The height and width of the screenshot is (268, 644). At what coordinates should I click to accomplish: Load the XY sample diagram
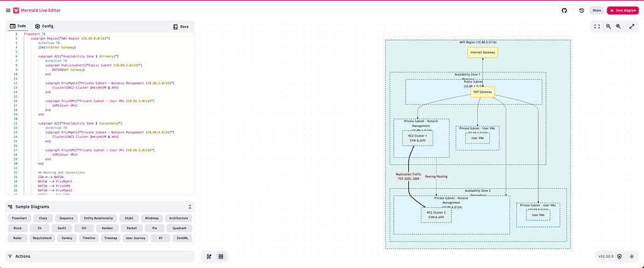pos(160,238)
